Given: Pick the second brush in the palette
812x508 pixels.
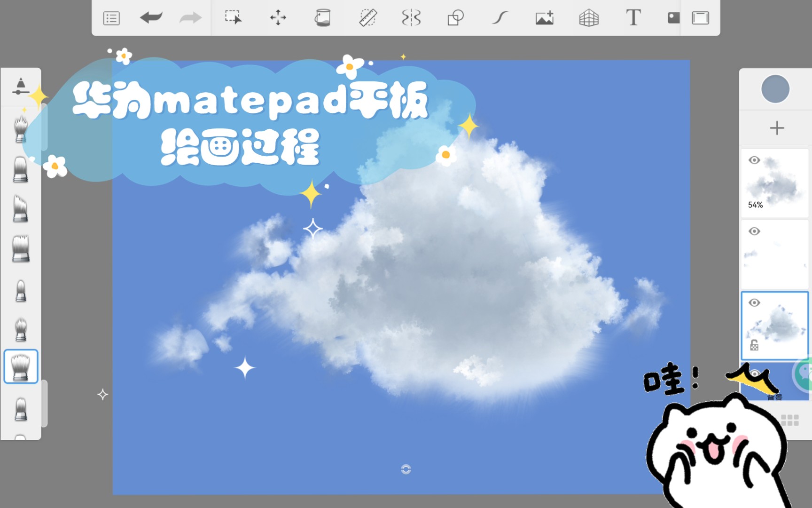Looking at the screenshot, I should (21, 169).
